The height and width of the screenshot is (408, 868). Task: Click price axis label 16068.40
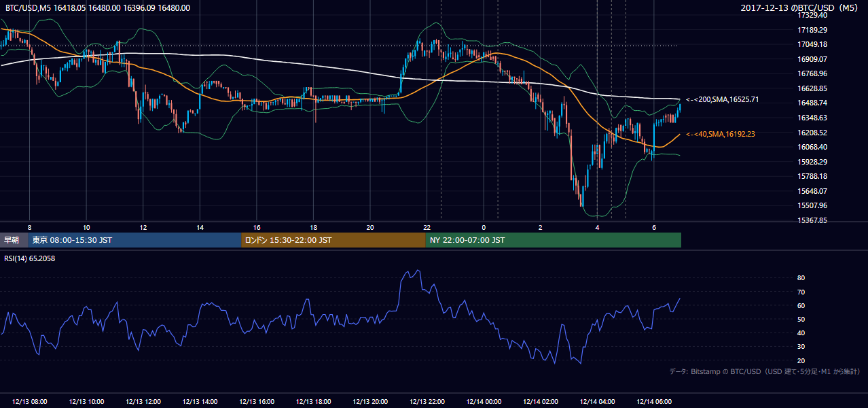click(x=812, y=147)
